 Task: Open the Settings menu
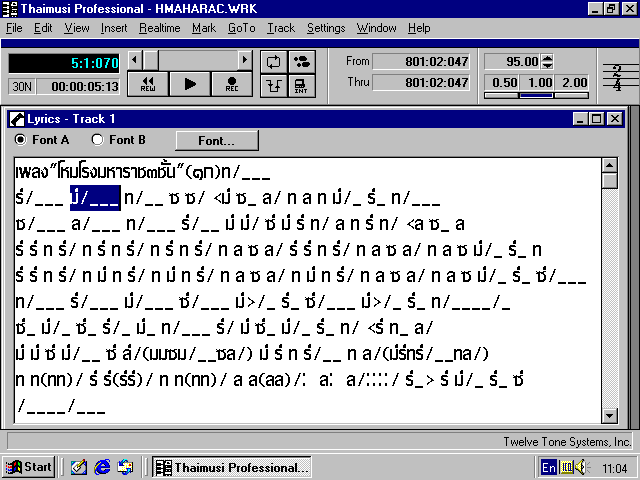pos(326,28)
